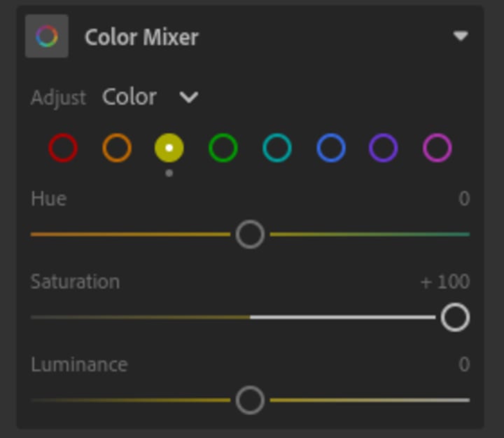This screenshot has width=504, height=438.
Task: Click the Saturation slider handle
Action: [x=455, y=317]
